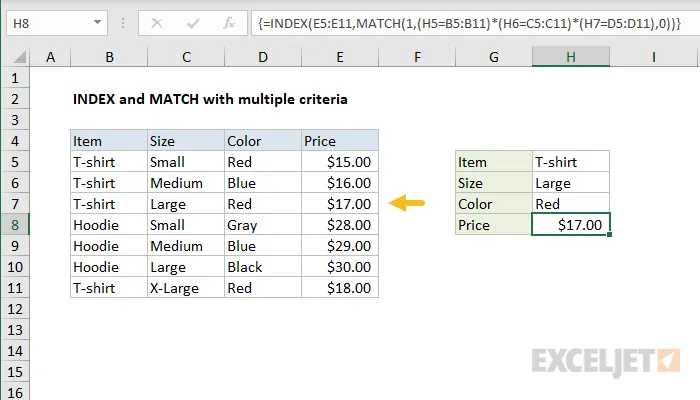Select row 4 header
This screenshot has width=700, height=400.
click(16, 141)
